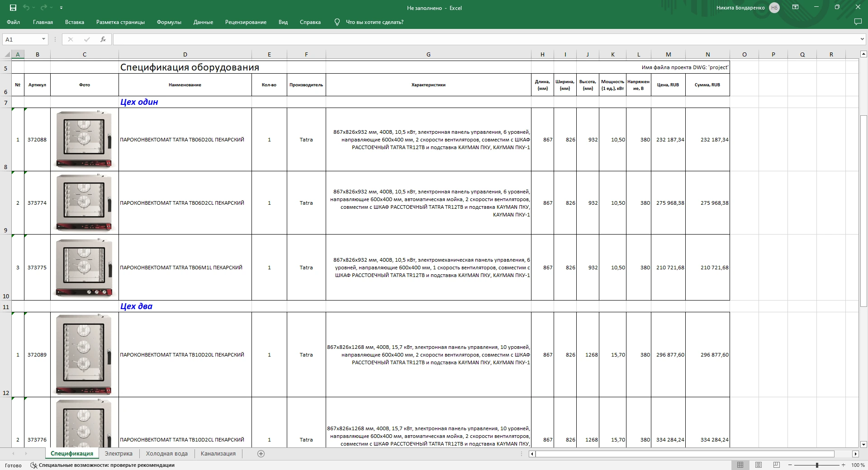868x470 pixels.
Task: Open the Справка ribbon tab
Action: pyautogui.click(x=310, y=22)
